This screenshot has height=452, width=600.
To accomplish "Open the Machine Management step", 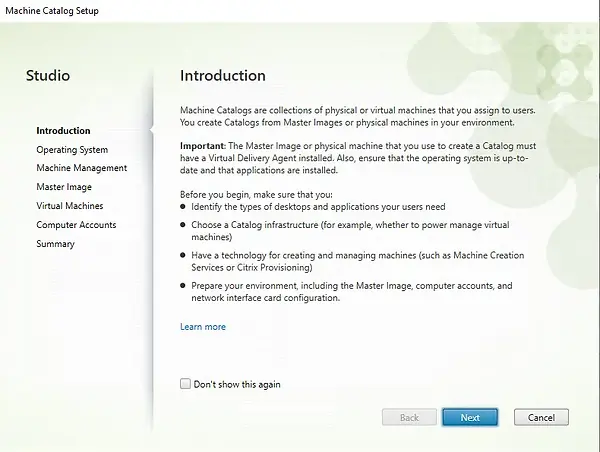I will click(x=82, y=168).
